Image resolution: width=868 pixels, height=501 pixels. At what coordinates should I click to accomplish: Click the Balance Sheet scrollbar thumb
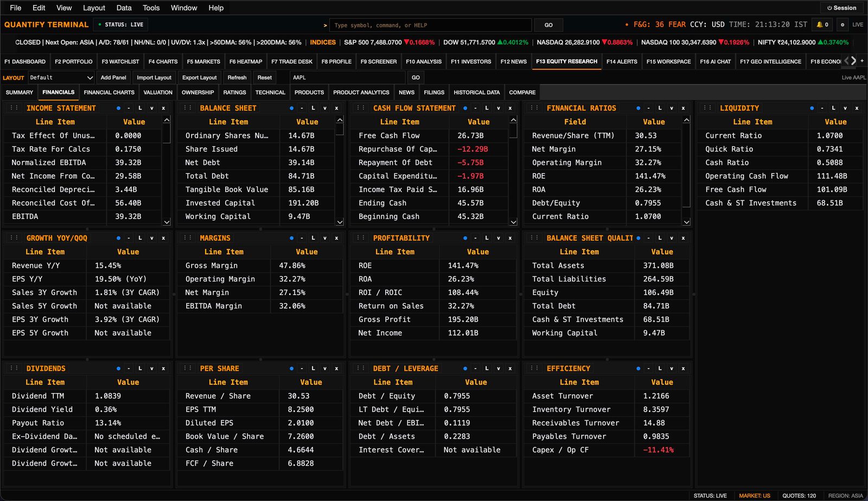pyautogui.click(x=340, y=129)
